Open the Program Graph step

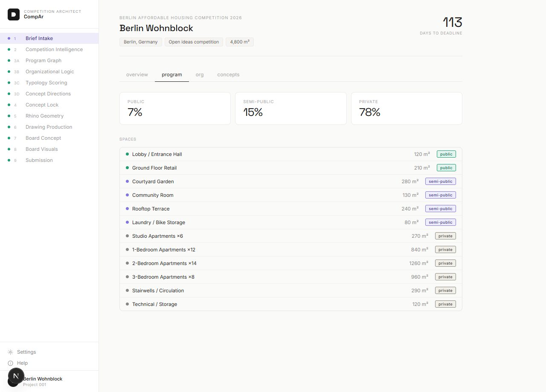point(49,61)
